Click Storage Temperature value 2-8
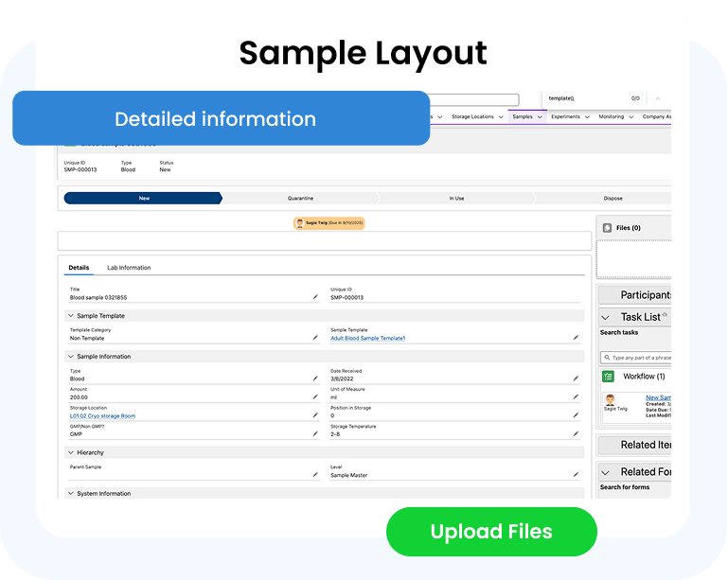The height and width of the screenshot is (580, 728). click(335, 434)
